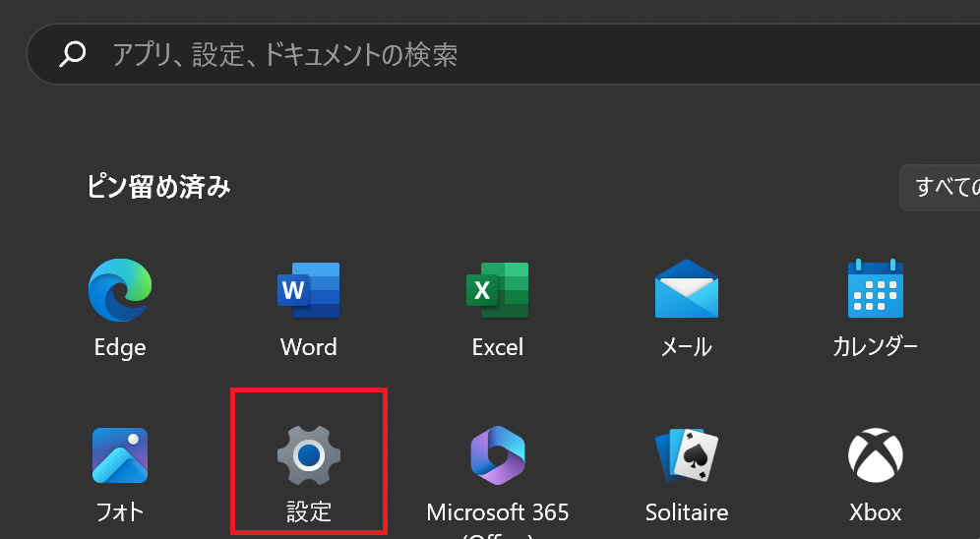Click the 'Edge' text label
This screenshot has height=539, width=980.
120,347
